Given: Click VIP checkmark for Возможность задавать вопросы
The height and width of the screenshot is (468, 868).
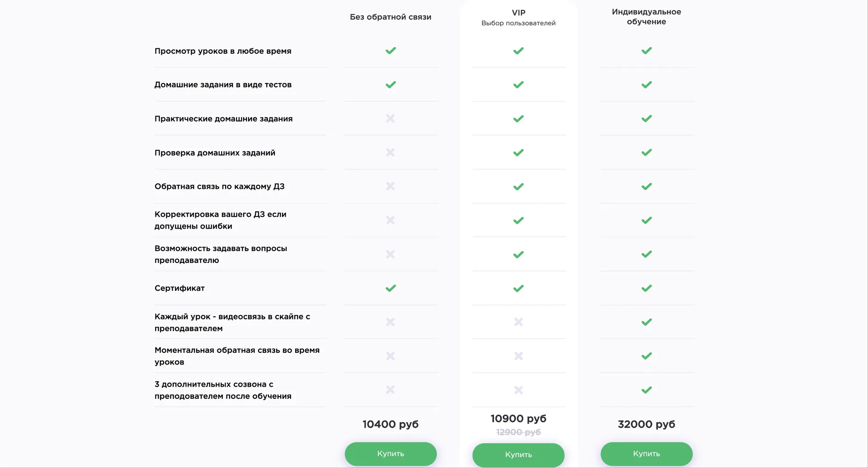Looking at the screenshot, I should pyautogui.click(x=519, y=255).
